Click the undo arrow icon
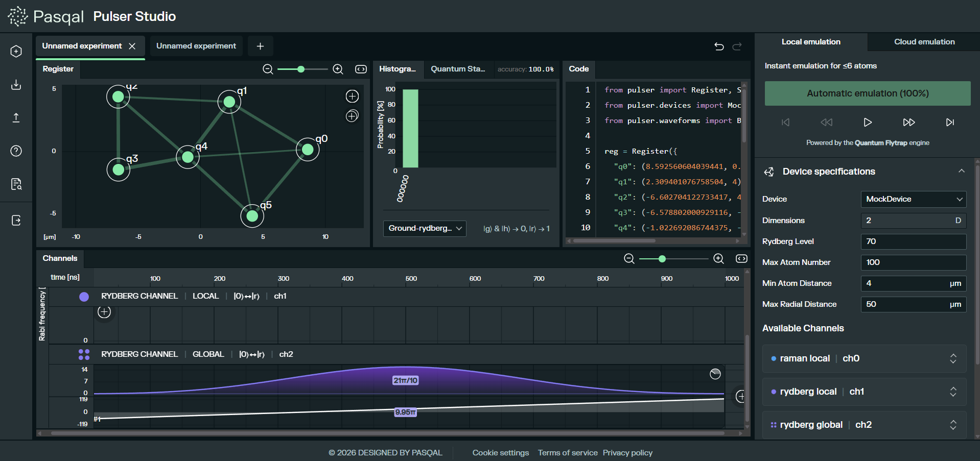Screen dimensions: 980x461 pos(719,46)
